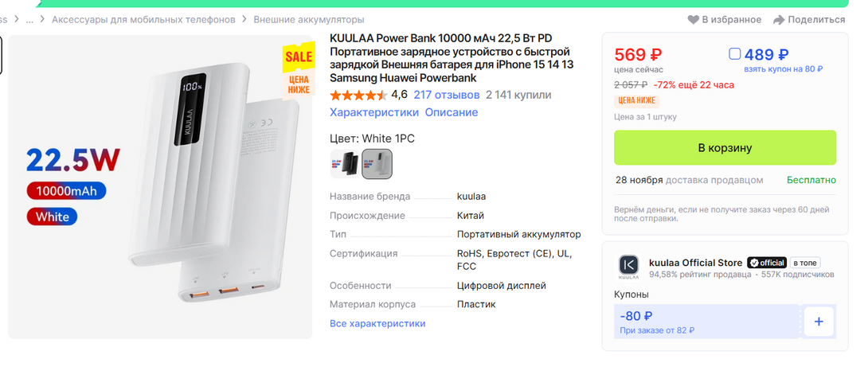This screenshot has height=367, width=868.
Task: Open the 217 отзывов reviews link
Action: 446,95
